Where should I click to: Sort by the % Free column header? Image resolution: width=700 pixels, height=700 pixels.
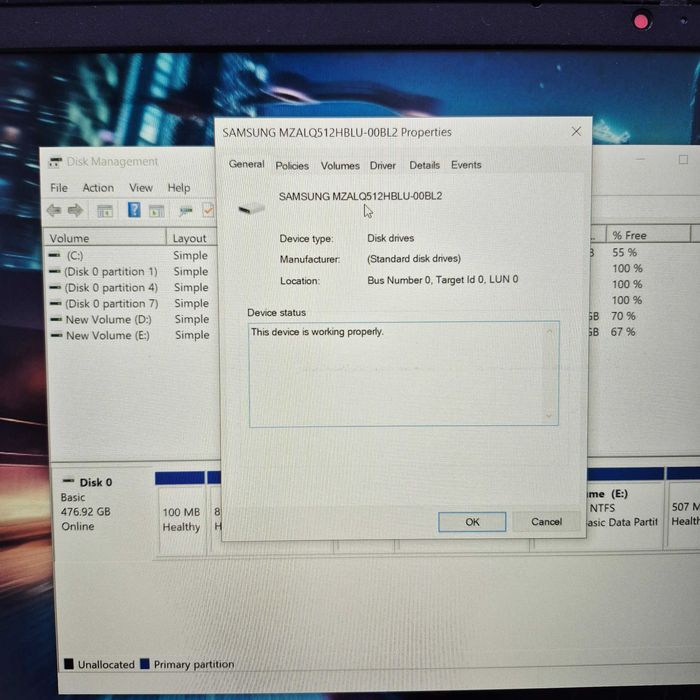(x=647, y=235)
